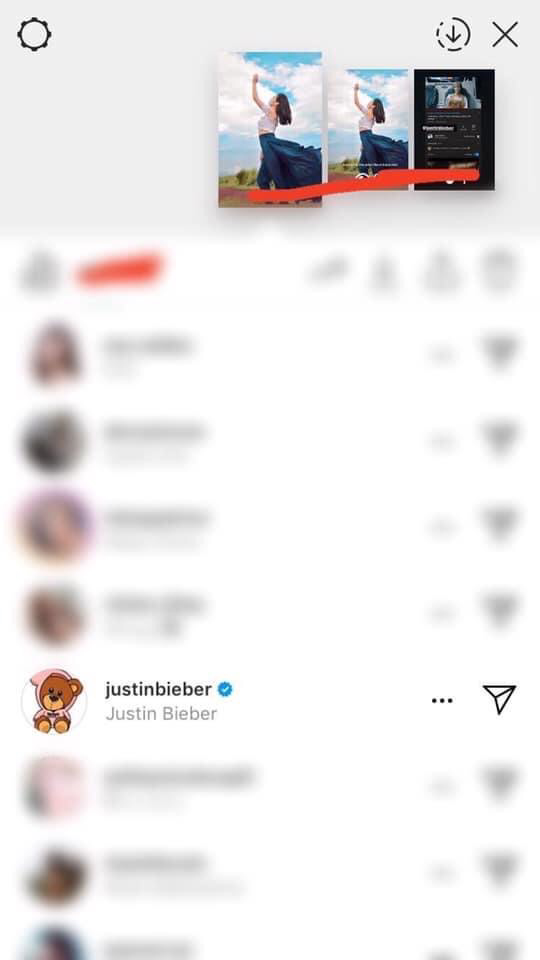The height and width of the screenshot is (960, 540).
Task: Open blurred options dots in row above justinbieber
Action: (442, 611)
